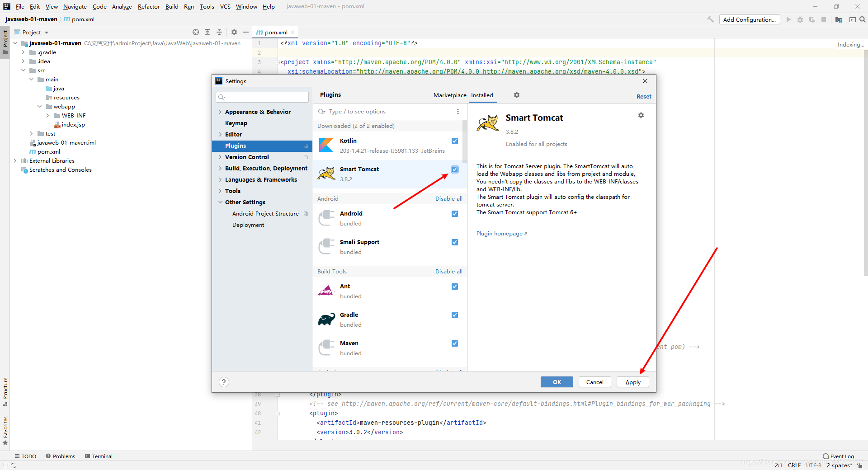The image size is (868, 470).
Task: Click Expand All icon in Project panel
Action: point(208,32)
